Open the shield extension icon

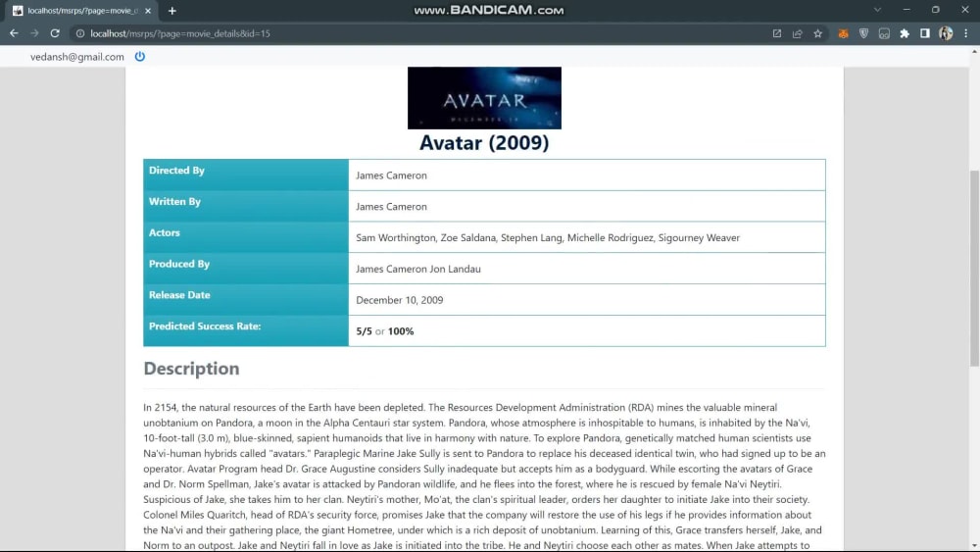(863, 33)
